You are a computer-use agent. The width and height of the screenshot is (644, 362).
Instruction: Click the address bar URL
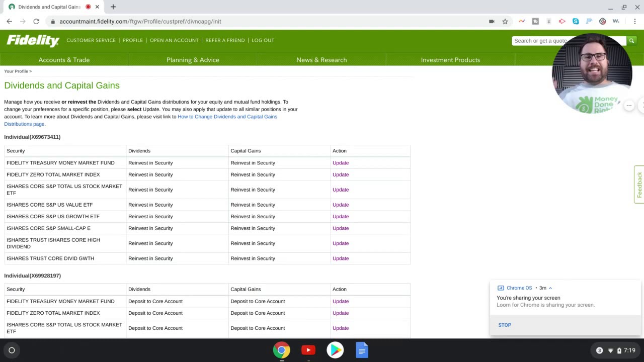tap(140, 22)
